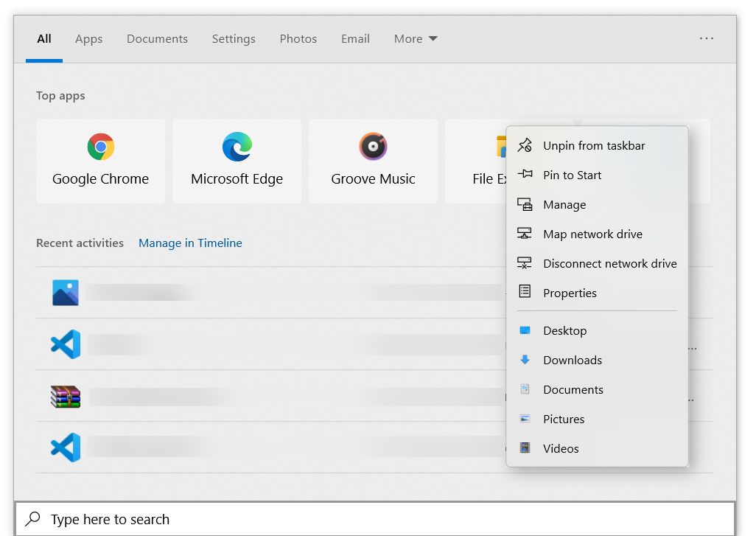Click the Type here to search box
Screen dimensions: 756x536
click(375, 519)
